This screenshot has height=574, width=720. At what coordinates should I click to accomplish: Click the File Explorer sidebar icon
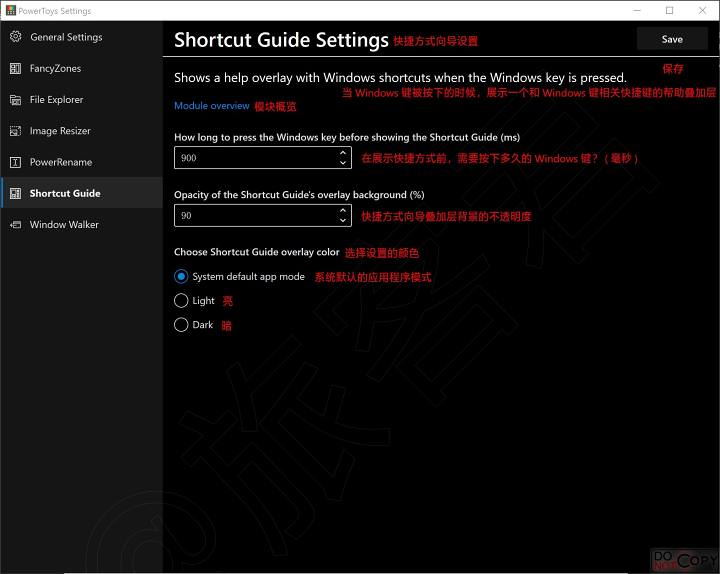16,100
